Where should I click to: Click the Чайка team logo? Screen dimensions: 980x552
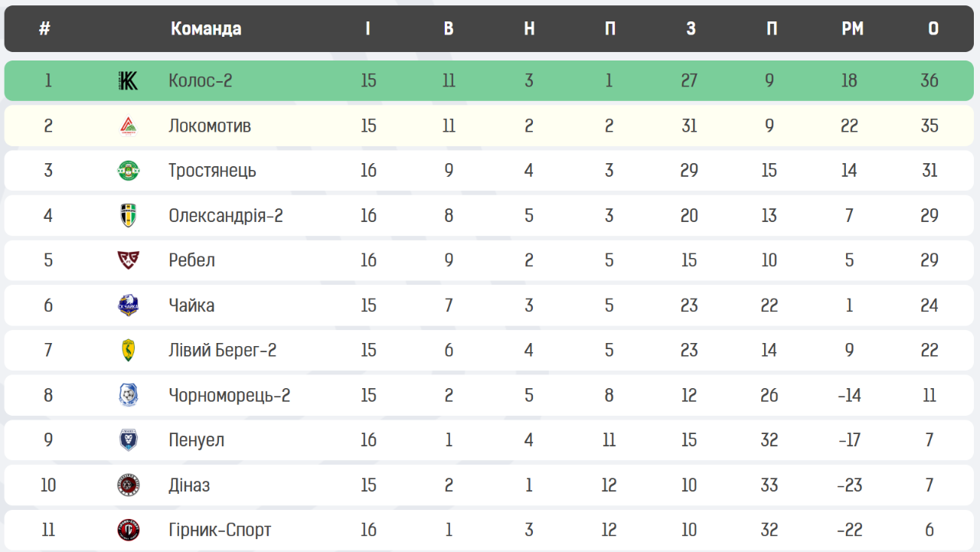point(128,305)
